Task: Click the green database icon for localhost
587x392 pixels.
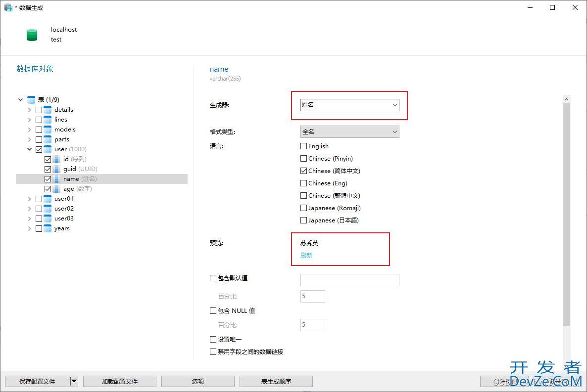Action: (32, 35)
